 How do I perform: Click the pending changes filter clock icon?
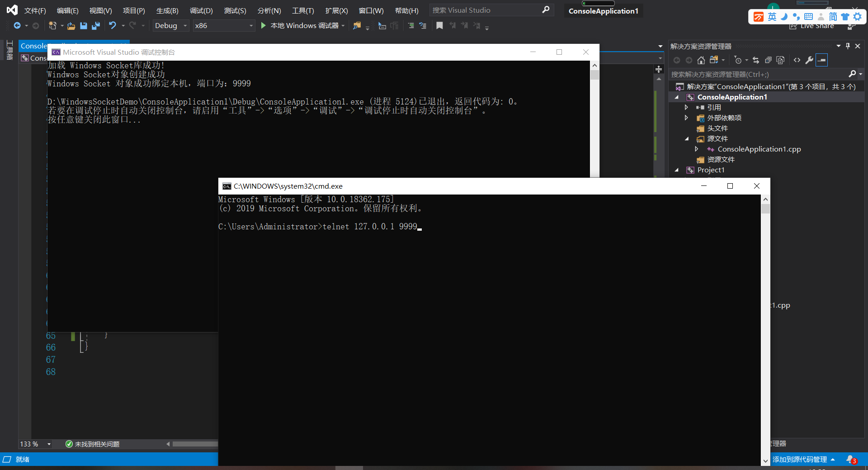tap(738, 60)
